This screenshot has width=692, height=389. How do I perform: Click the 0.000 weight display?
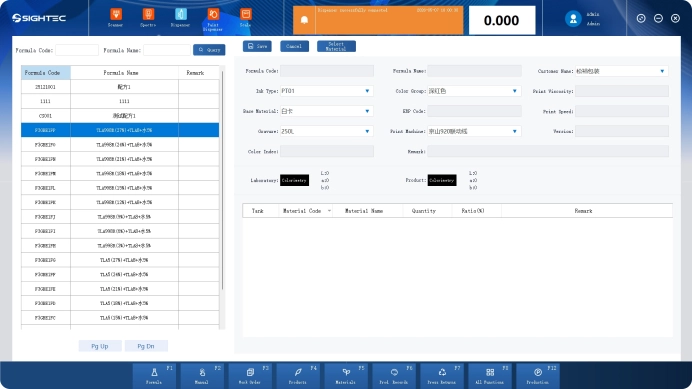point(502,20)
